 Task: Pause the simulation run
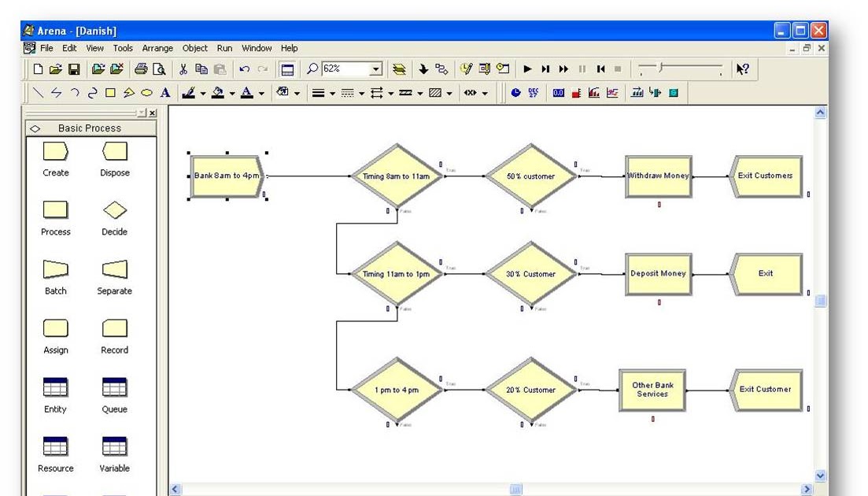pyautogui.click(x=581, y=68)
